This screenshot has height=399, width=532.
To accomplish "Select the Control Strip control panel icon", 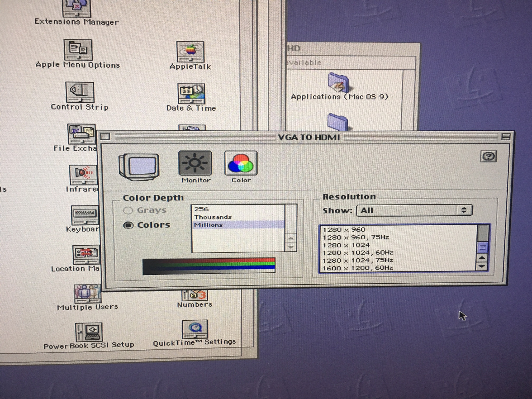I will pyautogui.click(x=80, y=92).
